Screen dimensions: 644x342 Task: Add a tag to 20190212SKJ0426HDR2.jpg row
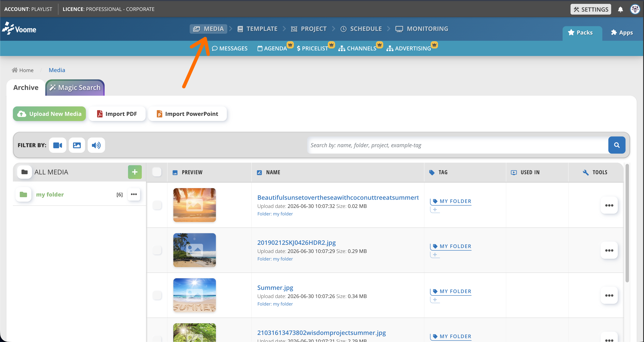(435, 255)
